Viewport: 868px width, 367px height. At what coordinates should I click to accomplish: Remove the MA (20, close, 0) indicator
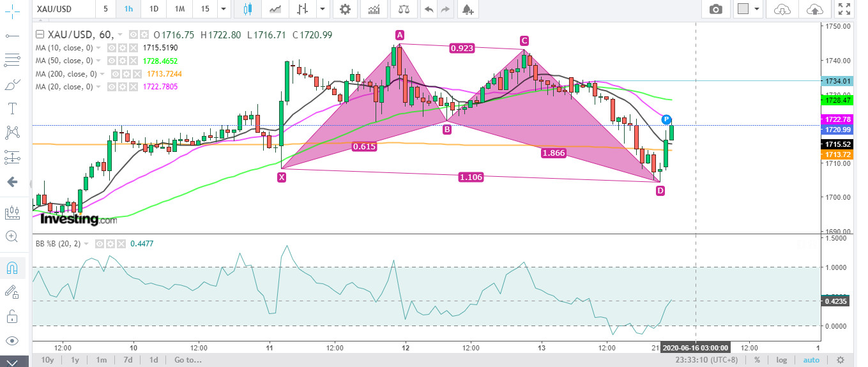coord(133,87)
